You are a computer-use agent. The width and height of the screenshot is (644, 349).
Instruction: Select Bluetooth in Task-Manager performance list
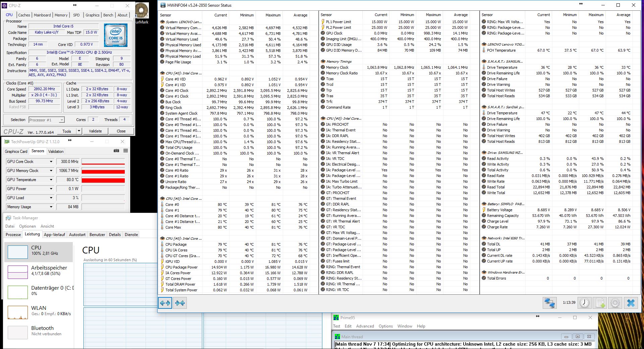pyautogui.click(x=39, y=332)
